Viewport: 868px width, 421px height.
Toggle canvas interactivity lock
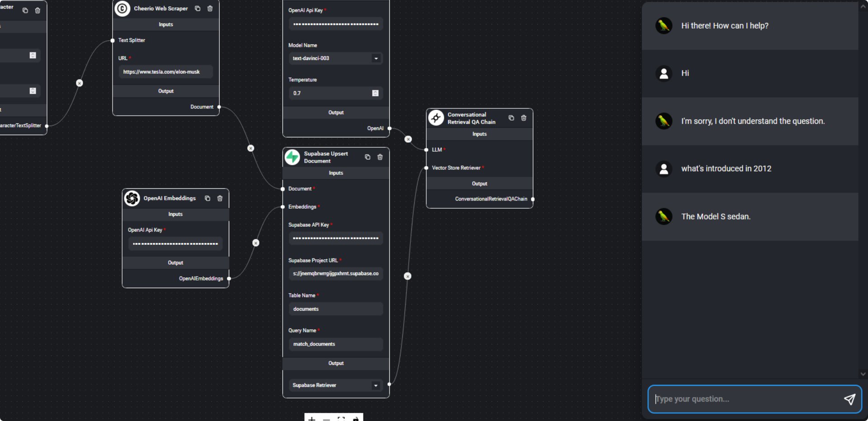[356, 418]
